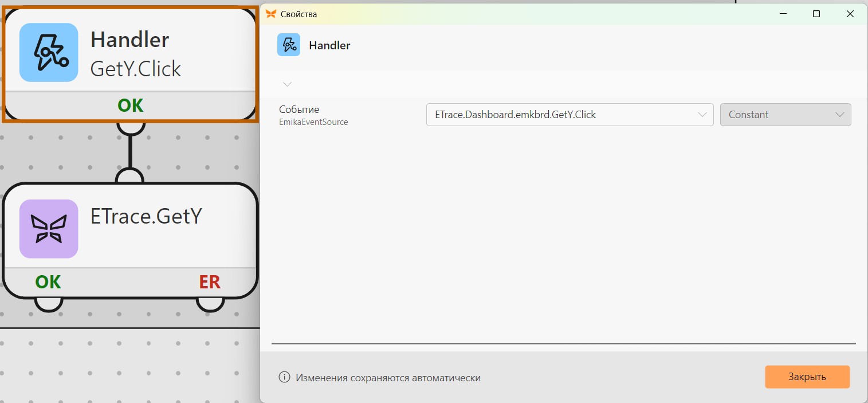Screen dimensions: 868x403
Task: Click the orange butterfly icon in the title bar
Action: [x=271, y=14]
